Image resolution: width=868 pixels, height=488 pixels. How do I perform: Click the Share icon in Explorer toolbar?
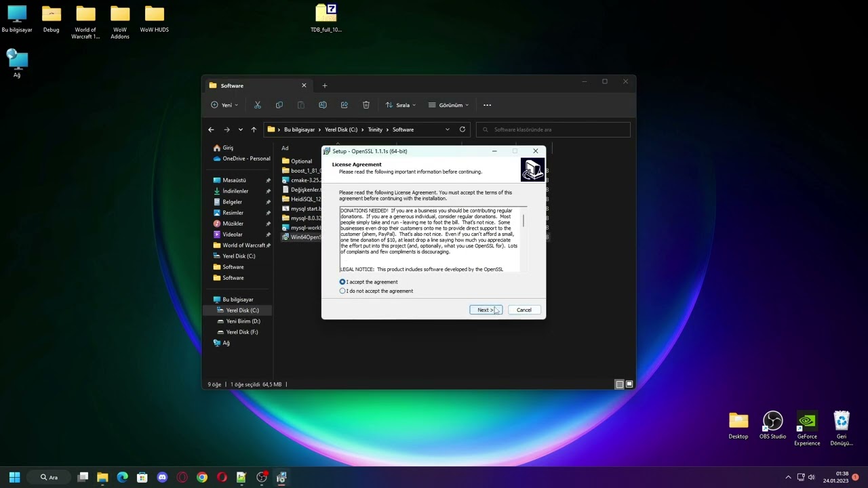[344, 105]
